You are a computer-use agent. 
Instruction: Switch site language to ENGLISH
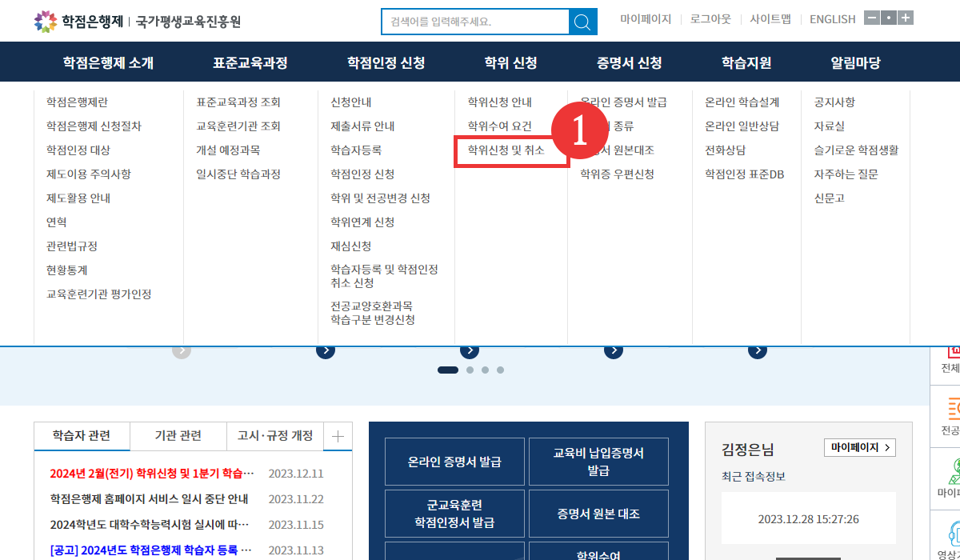point(832,19)
